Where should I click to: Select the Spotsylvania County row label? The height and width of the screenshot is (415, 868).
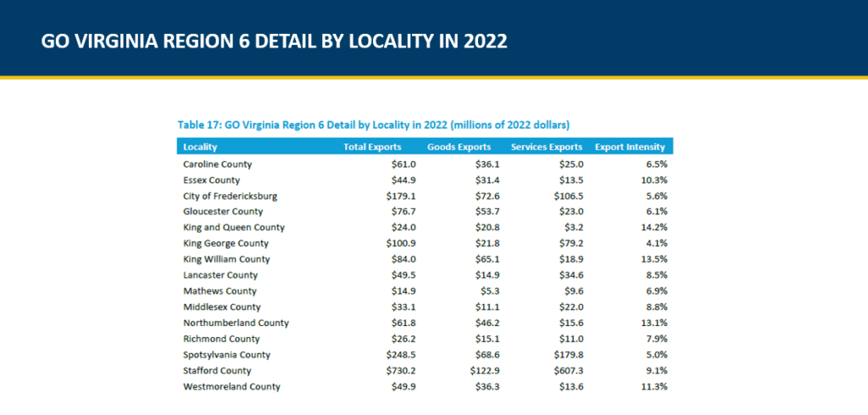tap(225, 355)
